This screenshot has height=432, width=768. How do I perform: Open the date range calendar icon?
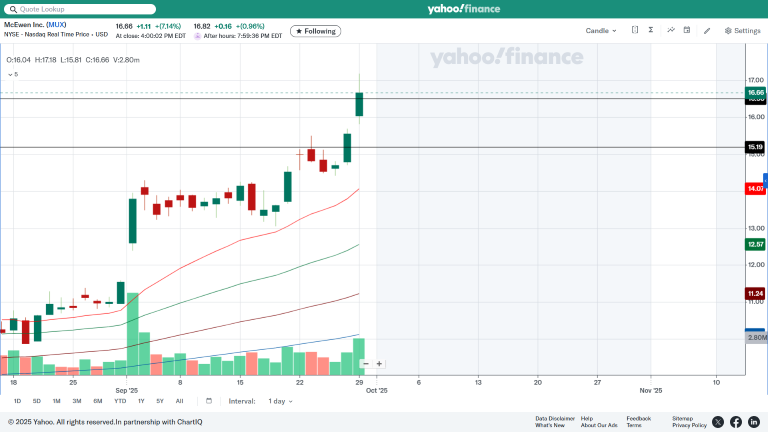pyautogui.click(x=209, y=401)
